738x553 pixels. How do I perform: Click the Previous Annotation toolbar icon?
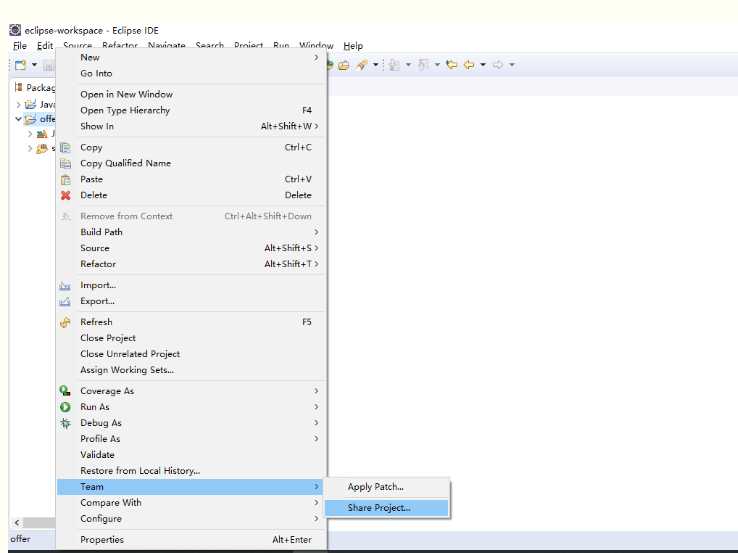(424, 65)
